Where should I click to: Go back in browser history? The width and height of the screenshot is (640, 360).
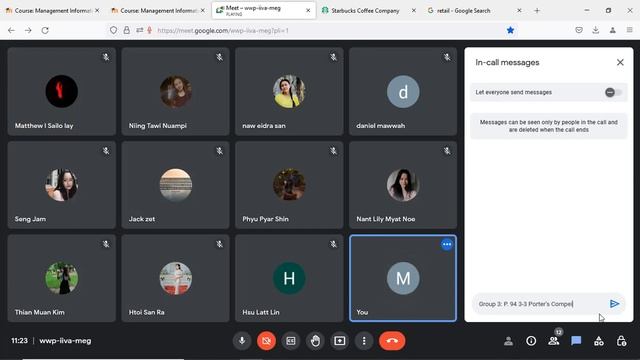coord(11,30)
